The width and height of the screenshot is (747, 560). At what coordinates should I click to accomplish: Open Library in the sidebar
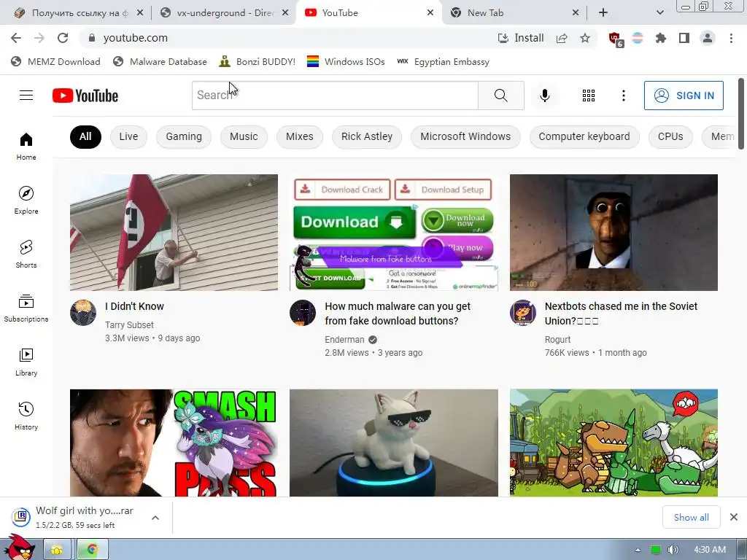[26, 362]
